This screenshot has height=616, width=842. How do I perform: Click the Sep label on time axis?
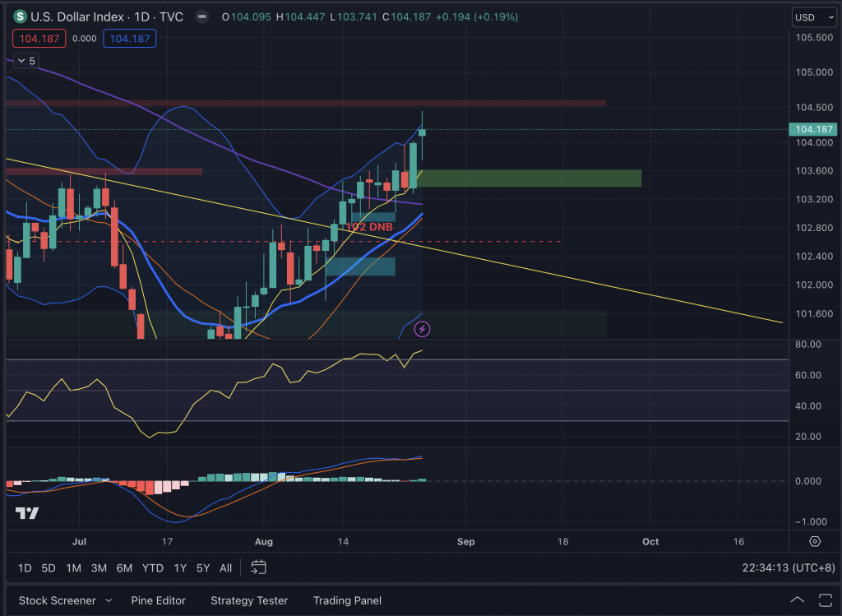click(465, 541)
